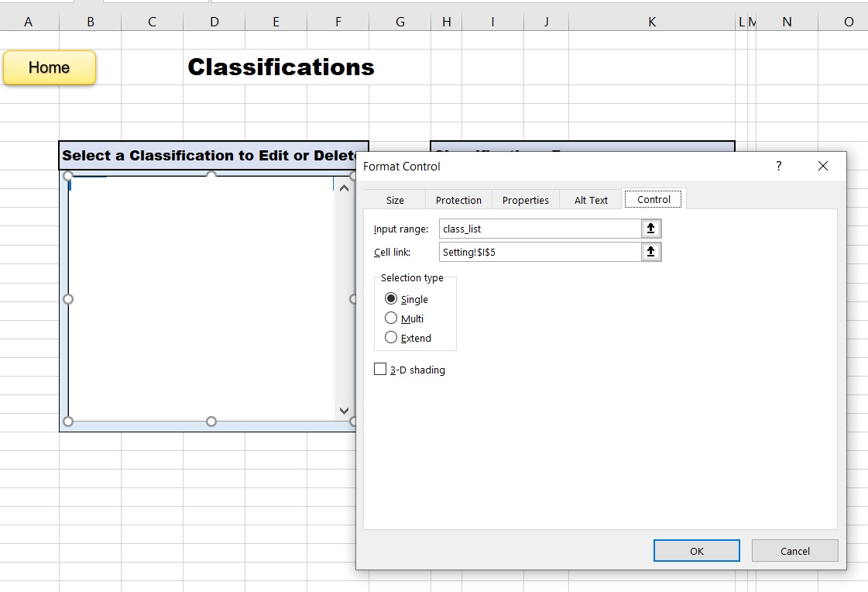The image size is (868, 592).
Task: Open the Protection tab
Action: click(x=458, y=200)
